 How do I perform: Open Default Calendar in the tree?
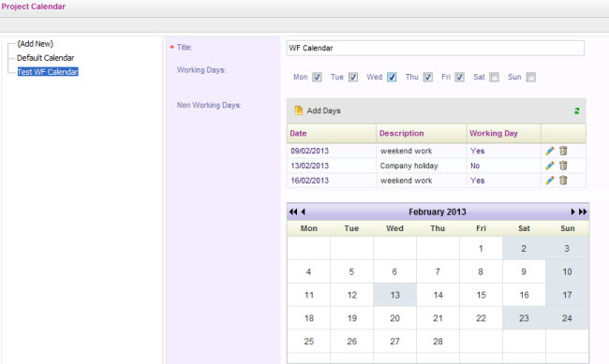tap(46, 58)
